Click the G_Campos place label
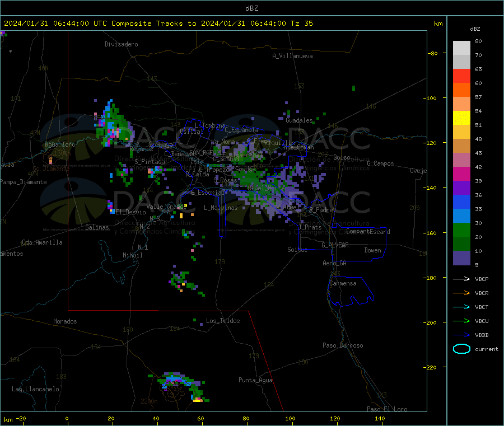The image size is (504, 426). (x=380, y=163)
